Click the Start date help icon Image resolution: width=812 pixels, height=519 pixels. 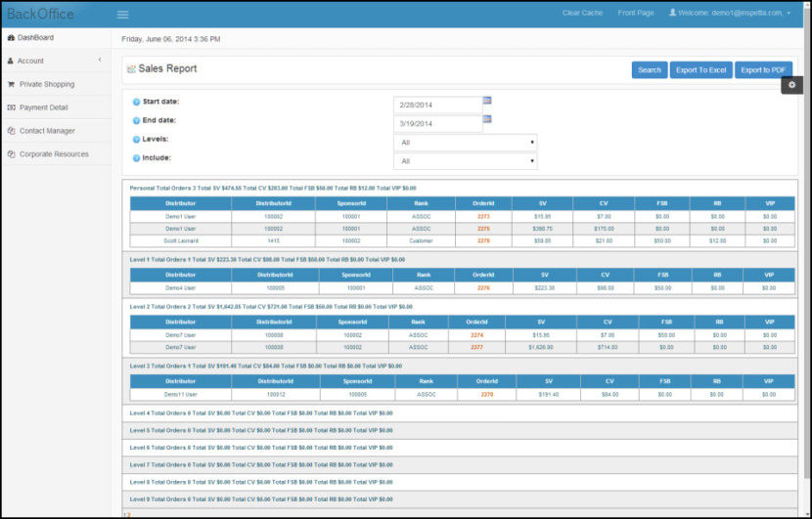136,102
